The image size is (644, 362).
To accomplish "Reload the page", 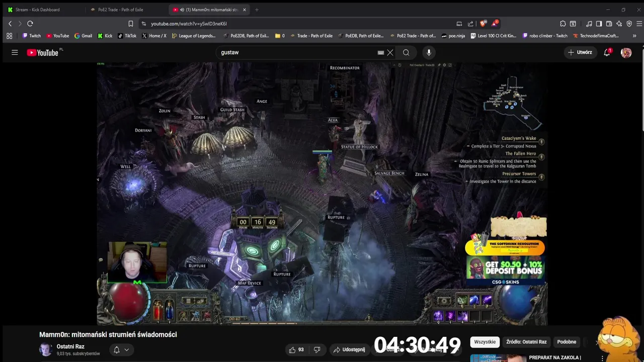I will 30,24.
